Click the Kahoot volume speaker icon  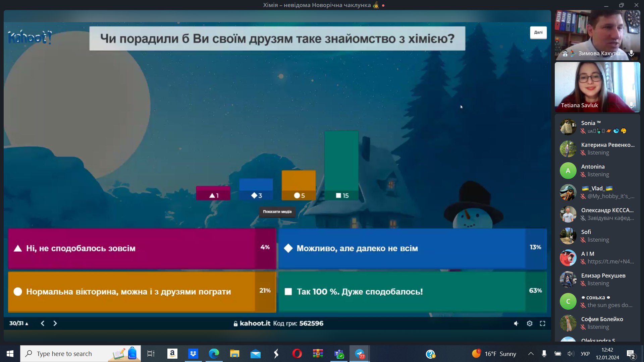click(x=516, y=323)
